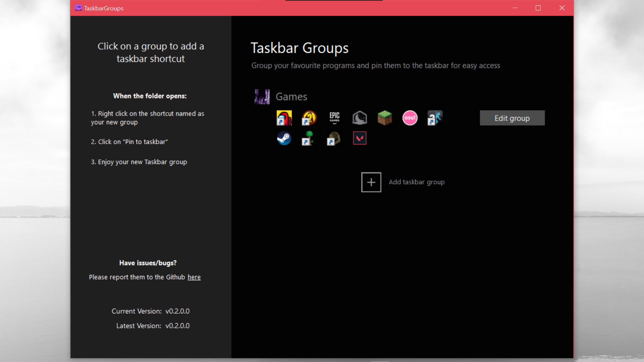Screen dimensions: 644x362
Task: Maximize the TaskbarGroups window
Action: [538, 8]
